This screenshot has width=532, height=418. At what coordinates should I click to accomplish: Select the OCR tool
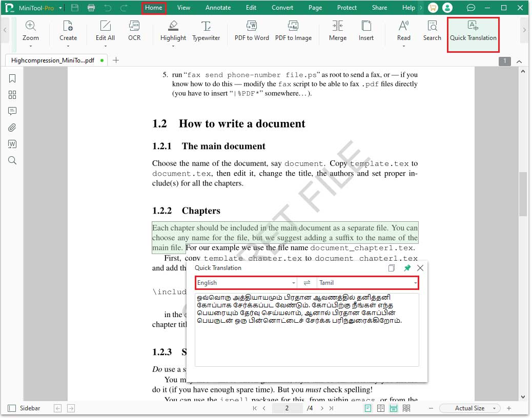pos(134,32)
